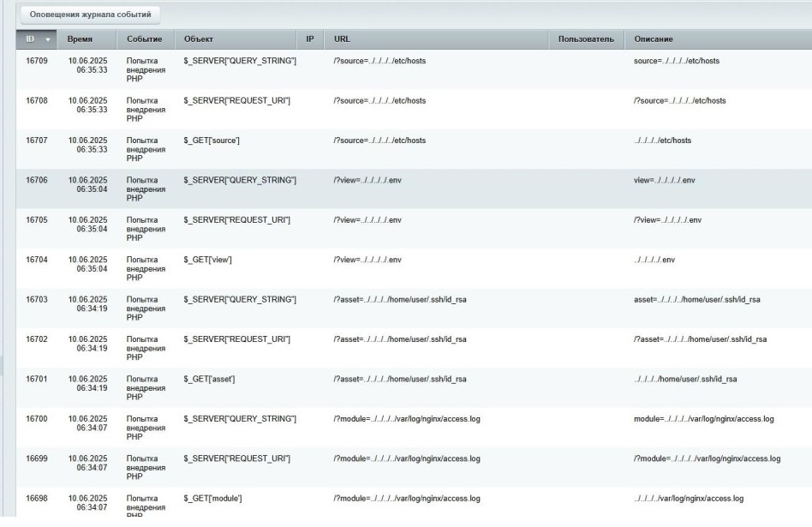Click $_GET['view'] object cell
The height and width of the screenshot is (527, 812).
click(208, 259)
